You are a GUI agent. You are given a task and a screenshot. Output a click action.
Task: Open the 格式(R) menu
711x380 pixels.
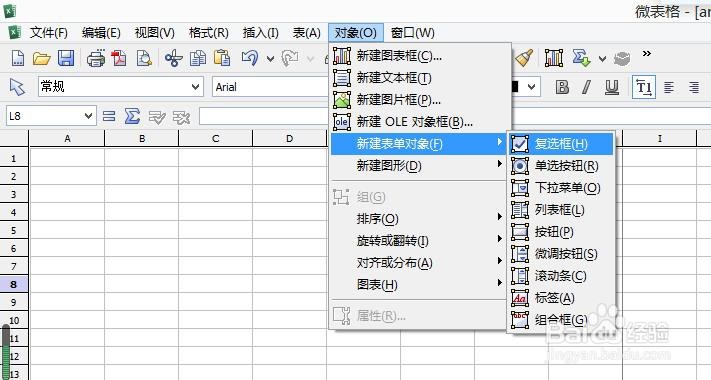(208, 33)
